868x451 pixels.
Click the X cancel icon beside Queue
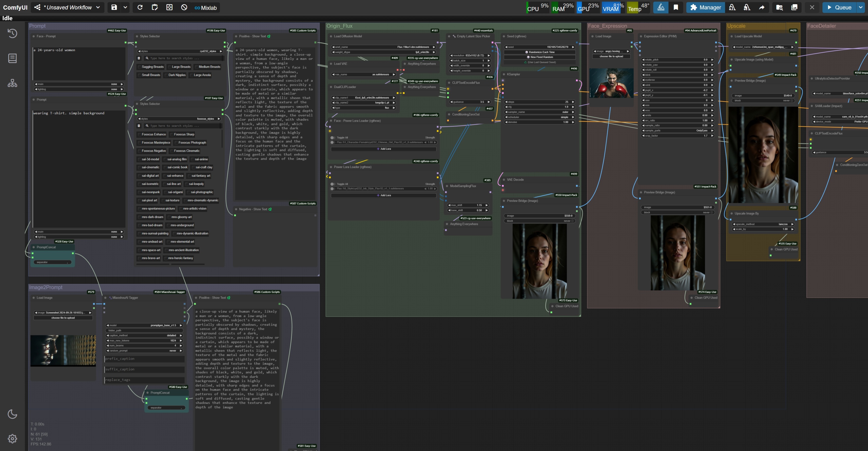click(x=812, y=7)
